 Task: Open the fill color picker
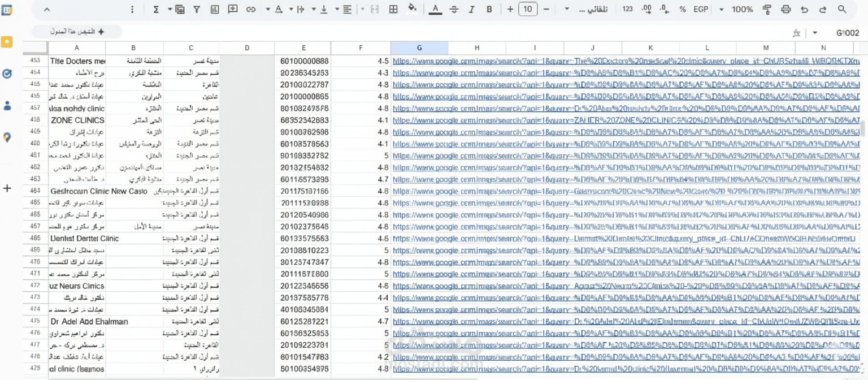point(412,10)
